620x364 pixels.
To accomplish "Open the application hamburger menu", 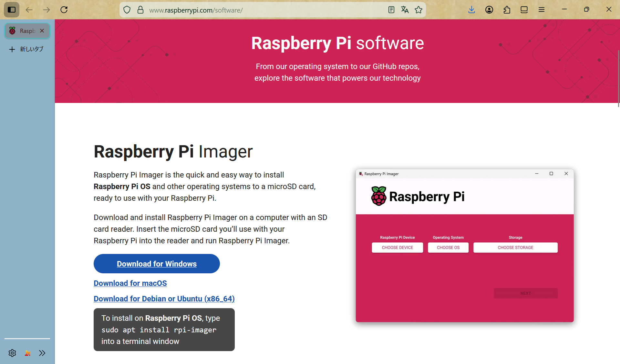I will click(542, 10).
